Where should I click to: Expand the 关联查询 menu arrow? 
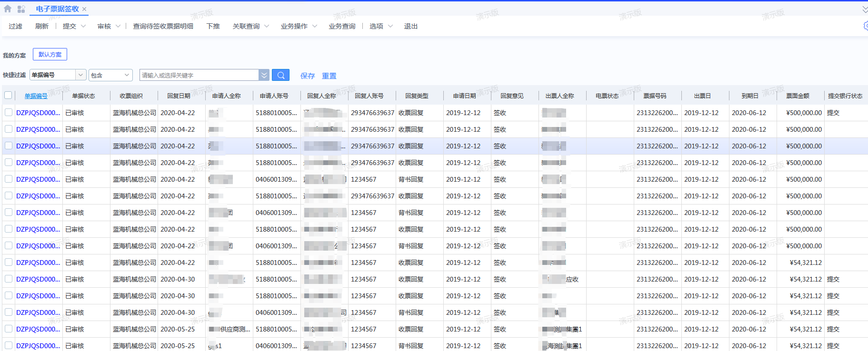click(x=267, y=26)
